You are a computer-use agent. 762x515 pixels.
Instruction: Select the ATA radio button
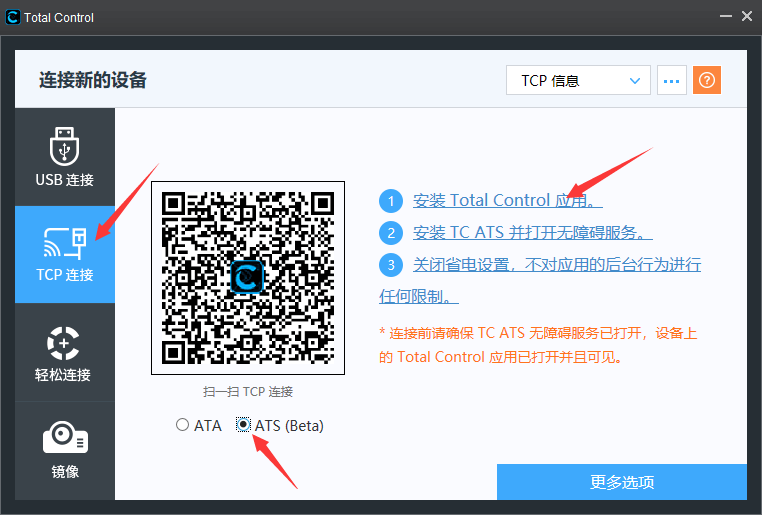(x=182, y=425)
